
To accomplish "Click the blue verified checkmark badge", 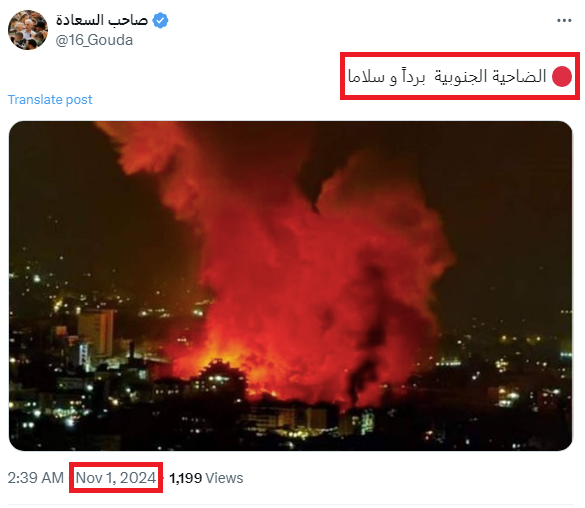I will coord(160,20).
